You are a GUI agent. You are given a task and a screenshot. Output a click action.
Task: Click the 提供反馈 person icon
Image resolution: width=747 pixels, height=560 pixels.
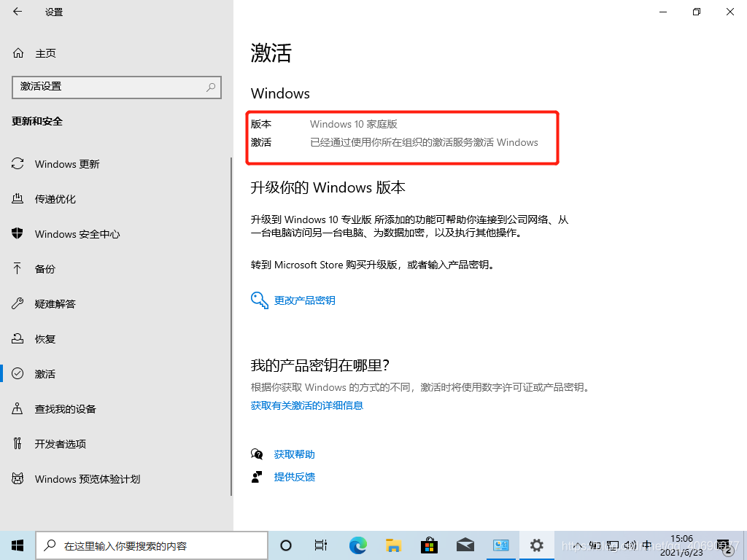(257, 477)
